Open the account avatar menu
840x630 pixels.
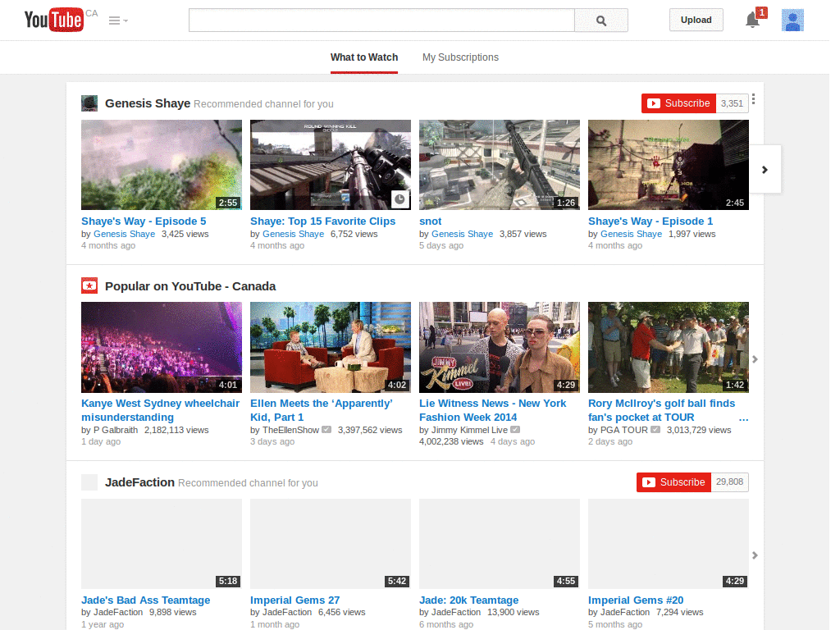click(x=792, y=21)
